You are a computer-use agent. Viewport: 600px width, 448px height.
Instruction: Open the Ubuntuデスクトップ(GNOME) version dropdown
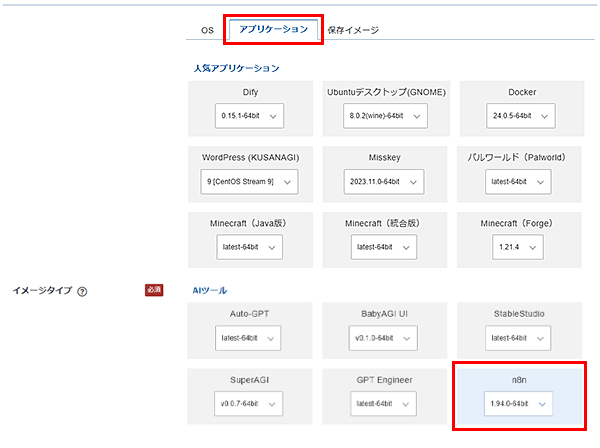pos(385,116)
